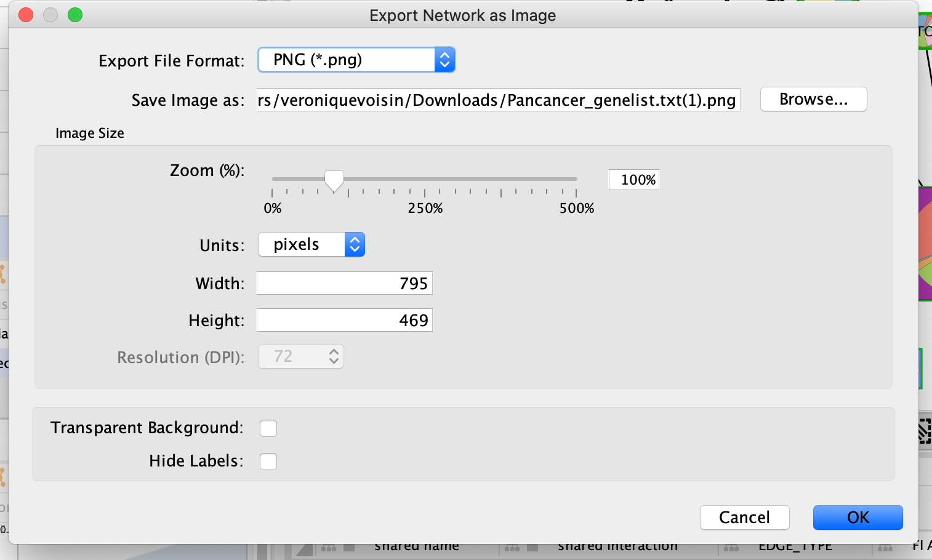Click the Height input field
The width and height of the screenshot is (932, 560).
point(345,321)
